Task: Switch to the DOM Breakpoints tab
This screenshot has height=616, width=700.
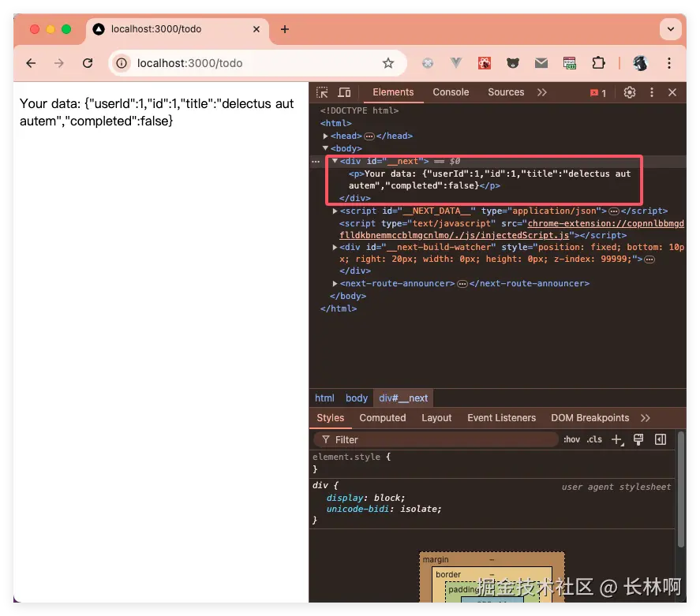Action: (590, 418)
